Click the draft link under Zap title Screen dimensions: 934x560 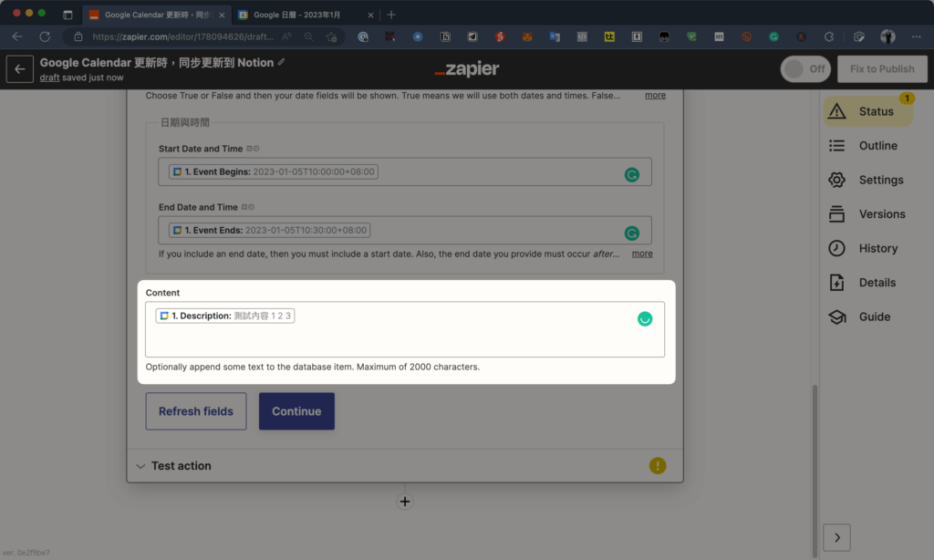(x=49, y=78)
